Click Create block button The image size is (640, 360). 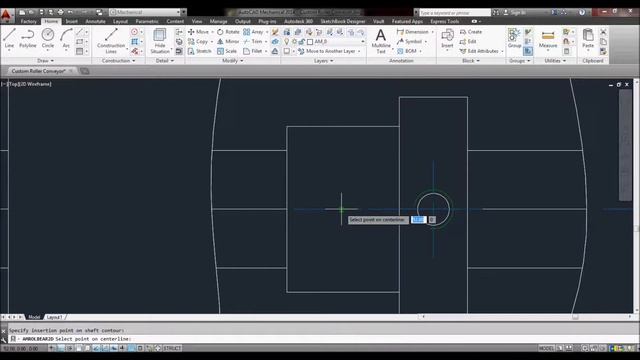click(x=471, y=32)
